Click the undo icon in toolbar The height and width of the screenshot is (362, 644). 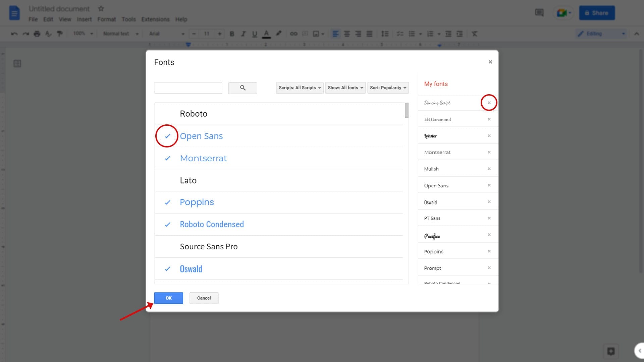14,34
